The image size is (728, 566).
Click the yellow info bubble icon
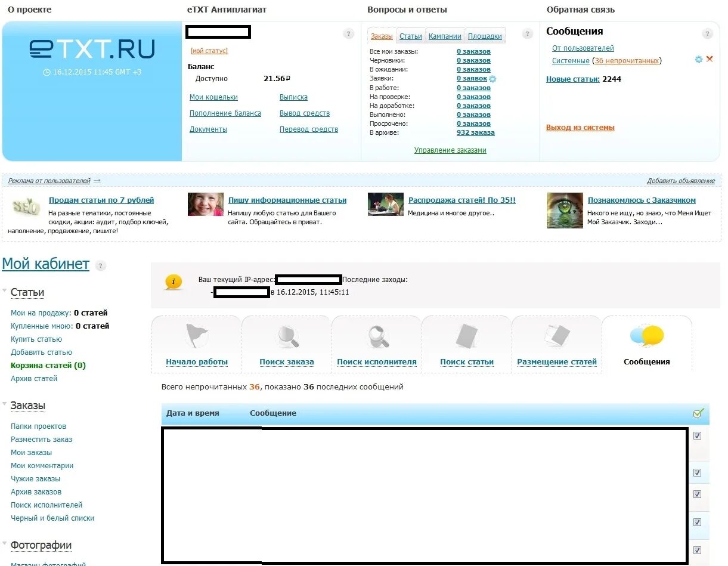[x=174, y=282]
